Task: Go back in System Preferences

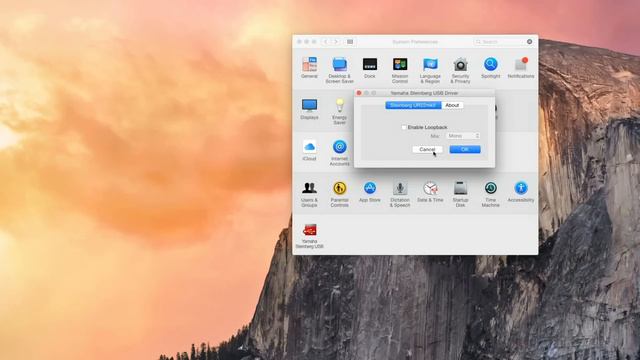Action: coord(326,42)
